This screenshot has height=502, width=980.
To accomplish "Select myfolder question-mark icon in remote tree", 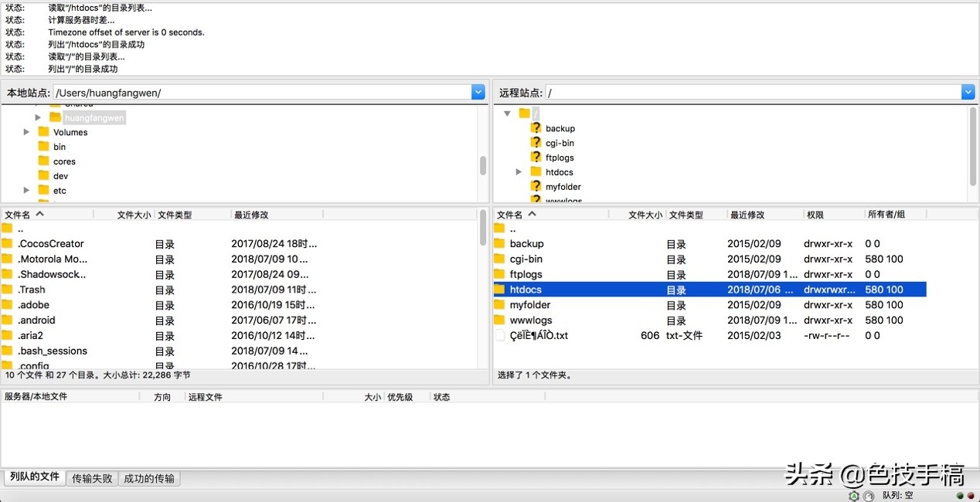I will tap(536, 186).
